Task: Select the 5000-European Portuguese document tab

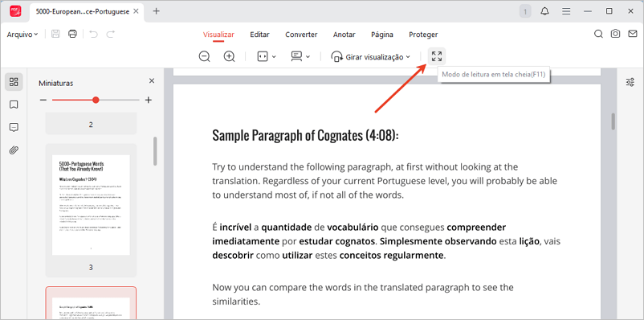Action: point(82,11)
